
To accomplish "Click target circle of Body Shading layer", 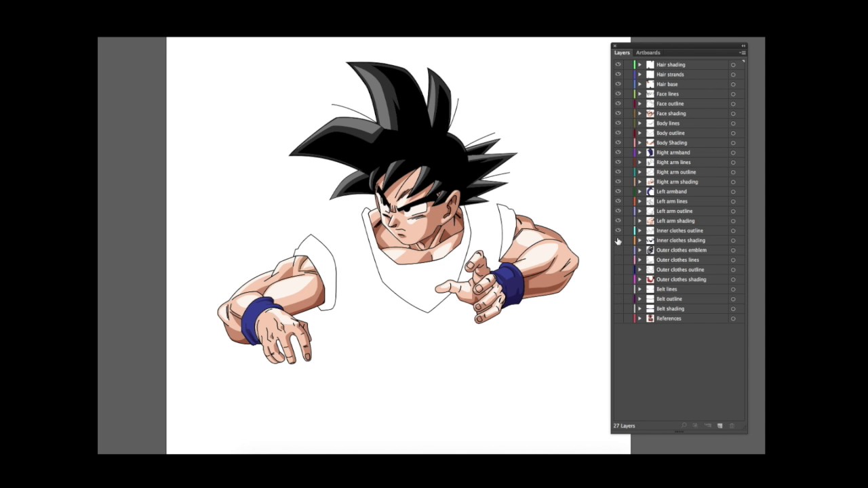I will 733,143.
